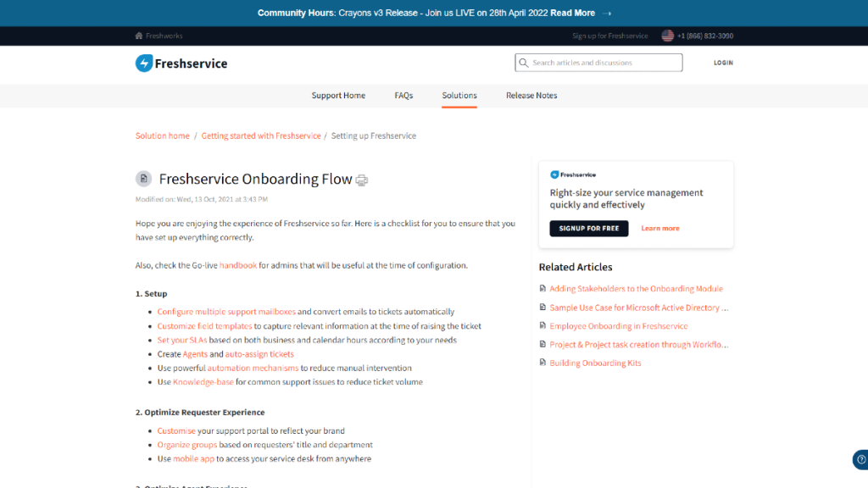This screenshot has height=488, width=868.
Task: Go to the Release Notes tab
Action: 531,95
